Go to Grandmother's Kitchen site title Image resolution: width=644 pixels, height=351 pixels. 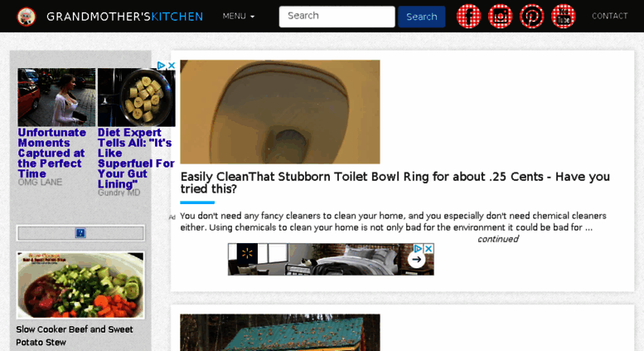coord(125,17)
